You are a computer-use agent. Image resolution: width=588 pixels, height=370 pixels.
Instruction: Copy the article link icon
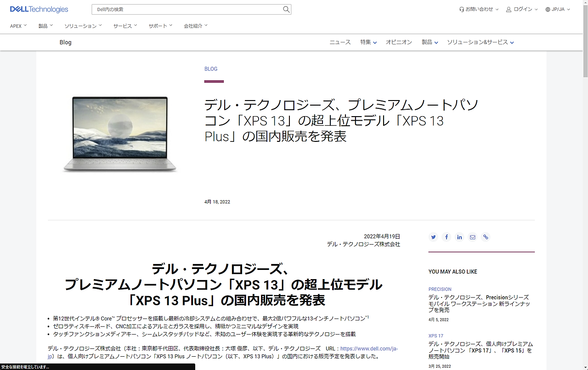point(485,237)
